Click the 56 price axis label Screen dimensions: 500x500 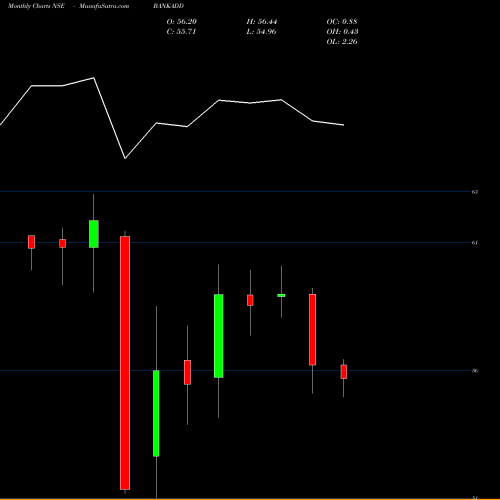pyautogui.click(x=475, y=371)
